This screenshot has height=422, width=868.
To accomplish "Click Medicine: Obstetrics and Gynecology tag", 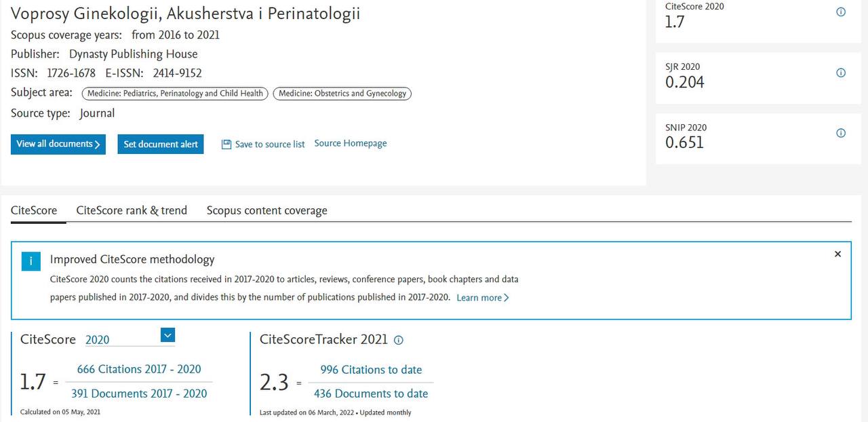I will 342,94.
